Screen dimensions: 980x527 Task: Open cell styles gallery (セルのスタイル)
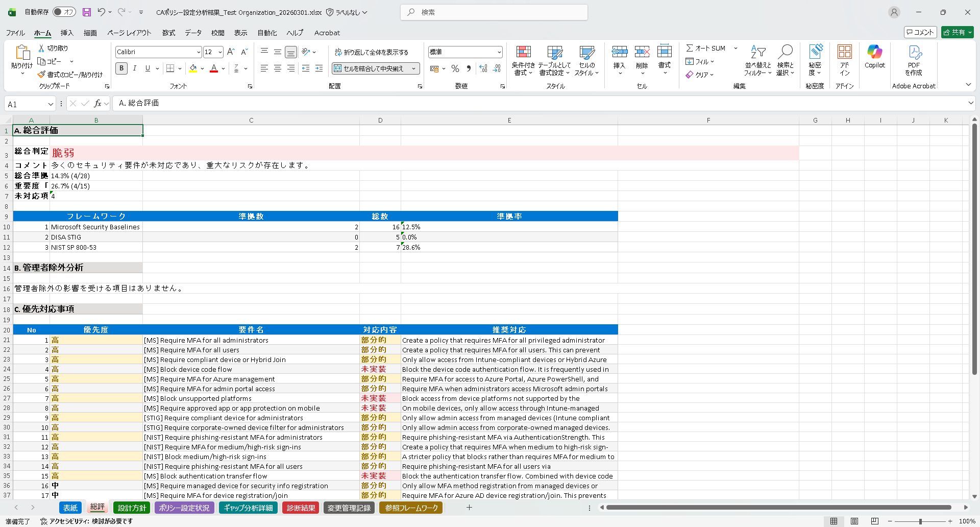click(x=587, y=60)
